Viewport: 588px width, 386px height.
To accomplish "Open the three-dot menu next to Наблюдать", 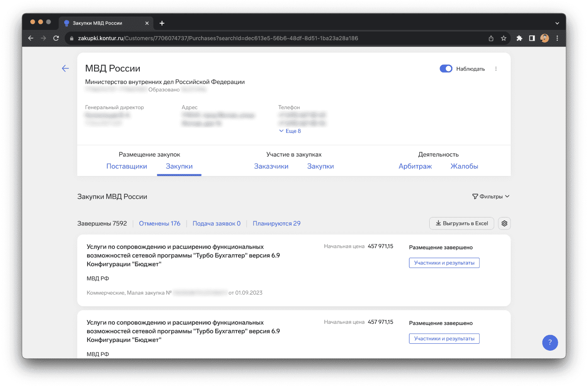I will pyautogui.click(x=496, y=69).
